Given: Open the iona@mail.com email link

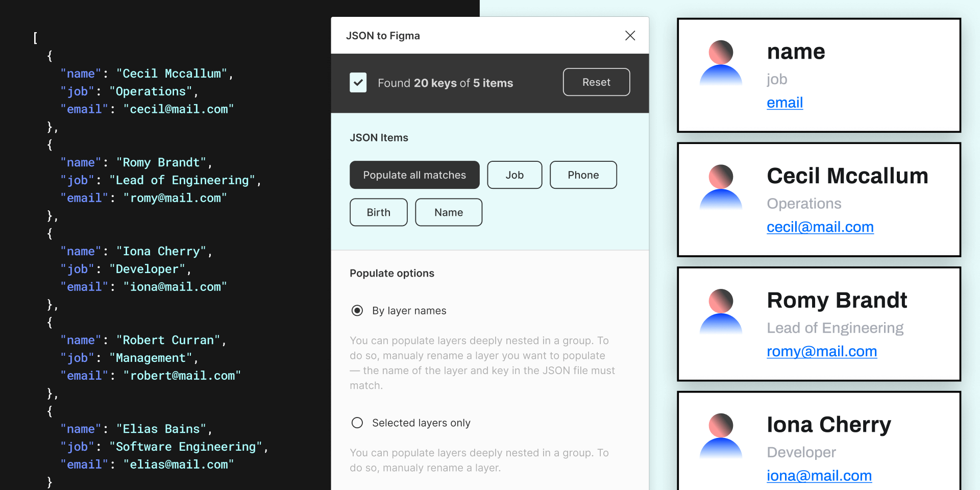Looking at the screenshot, I should click(x=819, y=475).
